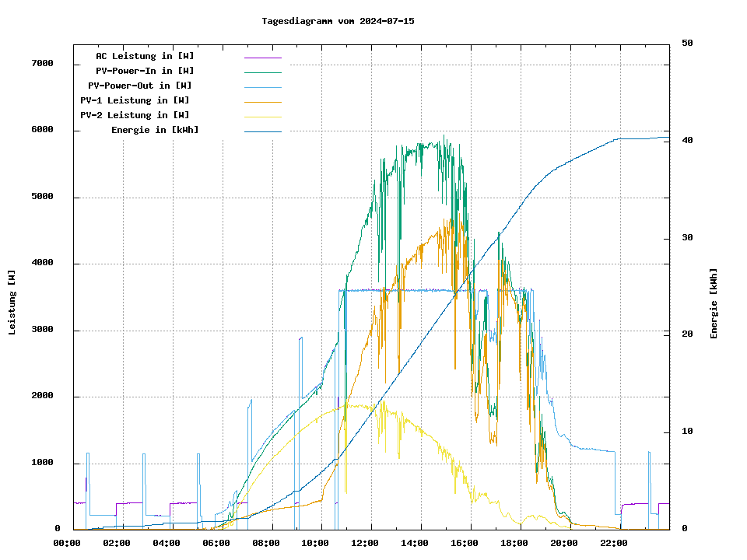Click the Energie legend line sample
This screenshot has width=747, height=560.
pyautogui.click(x=262, y=131)
